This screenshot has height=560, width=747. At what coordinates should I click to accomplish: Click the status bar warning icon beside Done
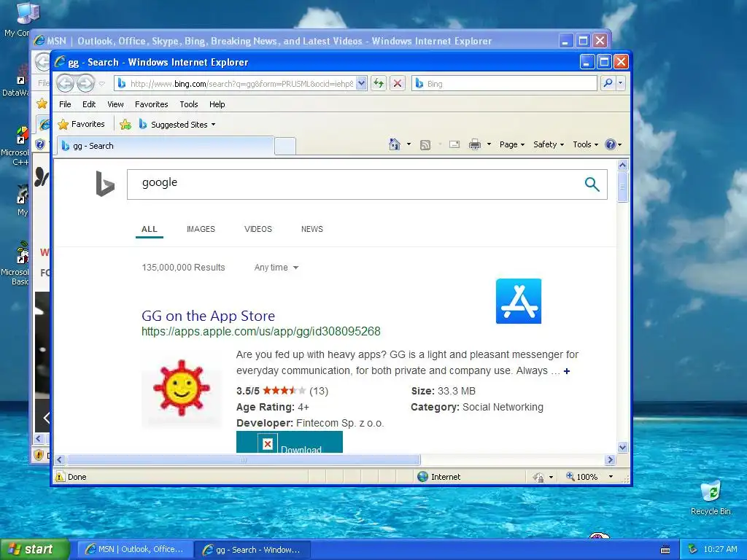coord(60,477)
